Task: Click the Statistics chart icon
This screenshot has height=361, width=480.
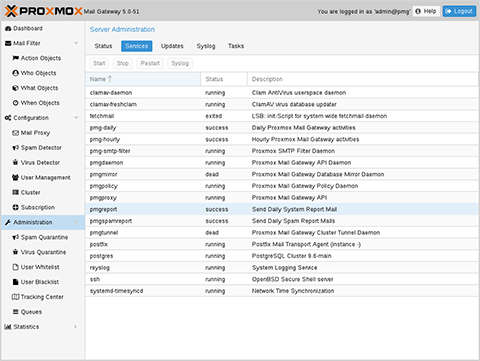Action: click(x=8, y=327)
